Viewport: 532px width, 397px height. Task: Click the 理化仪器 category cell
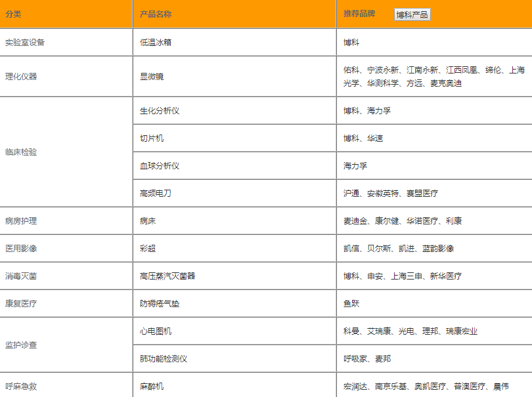point(66,76)
